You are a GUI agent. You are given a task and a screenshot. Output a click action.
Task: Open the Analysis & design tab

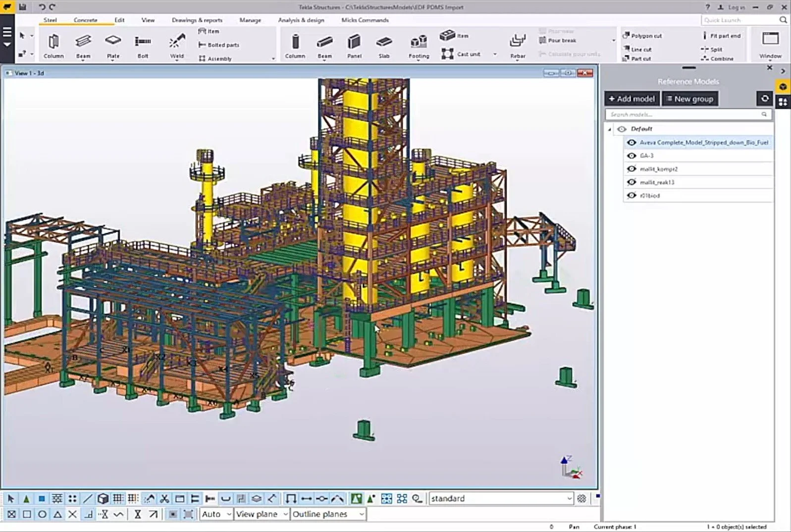click(301, 20)
